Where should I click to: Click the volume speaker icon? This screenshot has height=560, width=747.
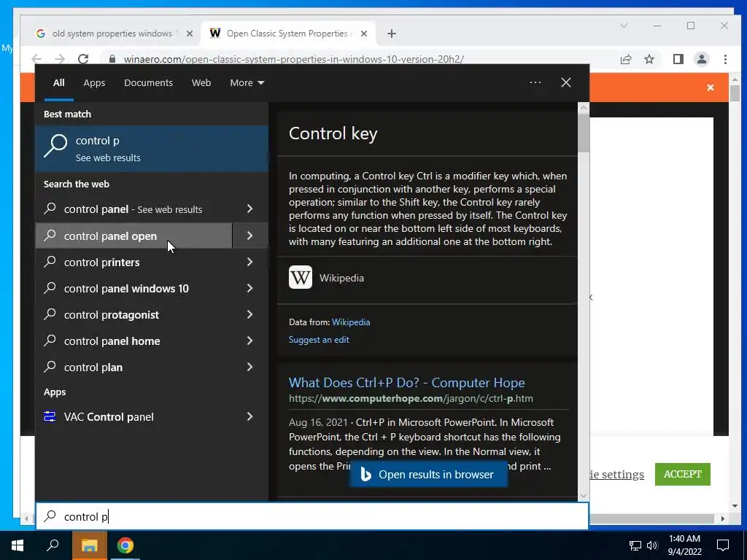coord(652,545)
